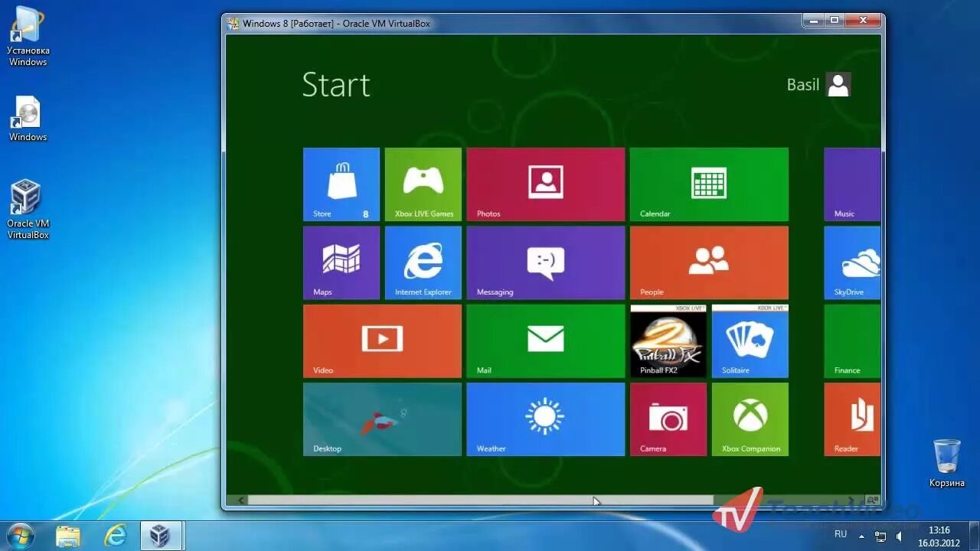The height and width of the screenshot is (551, 980).
Task: Open the Weather tile
Action: tap(546, 419)
